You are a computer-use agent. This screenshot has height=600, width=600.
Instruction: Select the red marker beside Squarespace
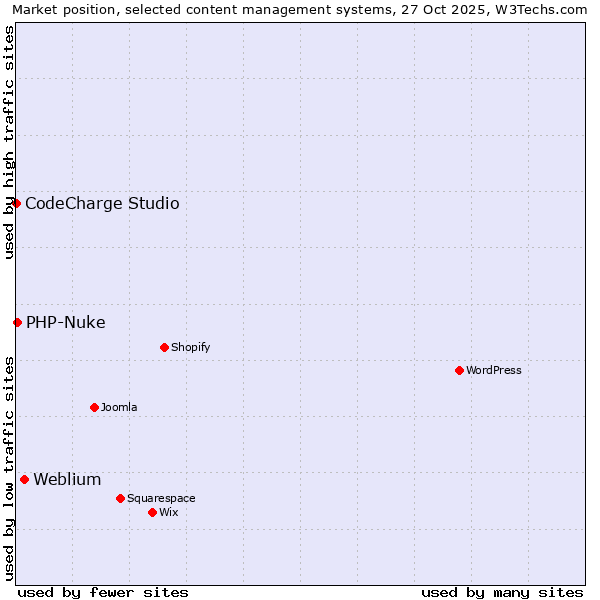[x=120, y=498]
